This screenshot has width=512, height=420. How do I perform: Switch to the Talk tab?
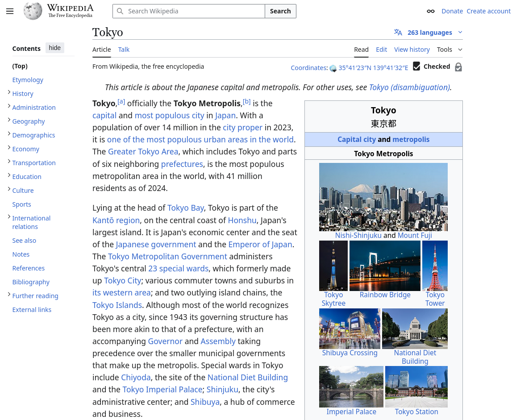[124, 49]
